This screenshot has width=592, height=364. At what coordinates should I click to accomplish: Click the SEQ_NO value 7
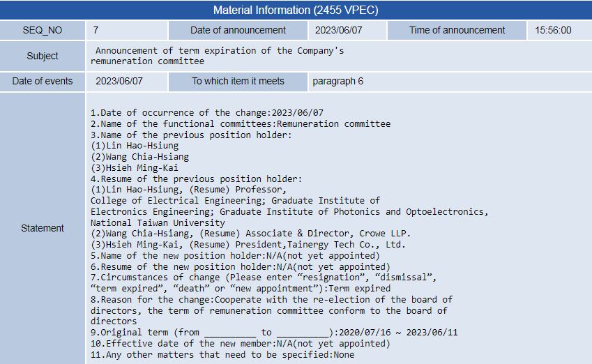click(96, 30)
